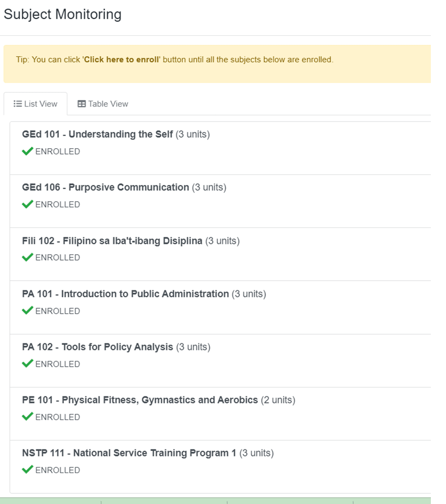
Task: Switch to the Table View tab
Action: pyautogui.click(x=103, y=104)
